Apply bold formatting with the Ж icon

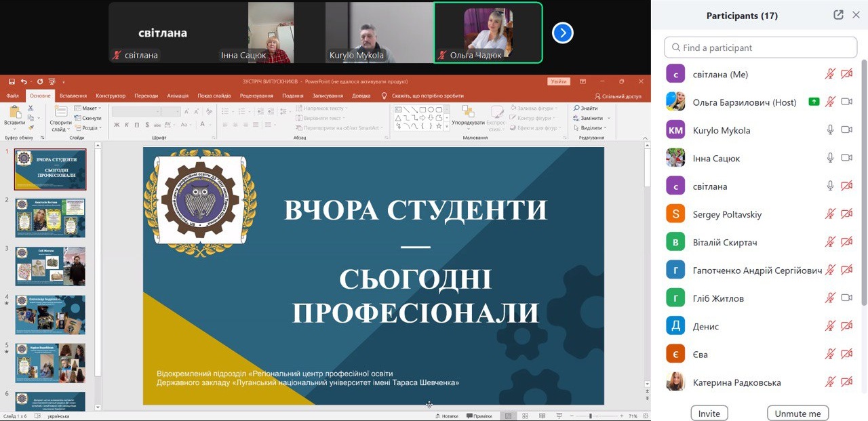117,124
